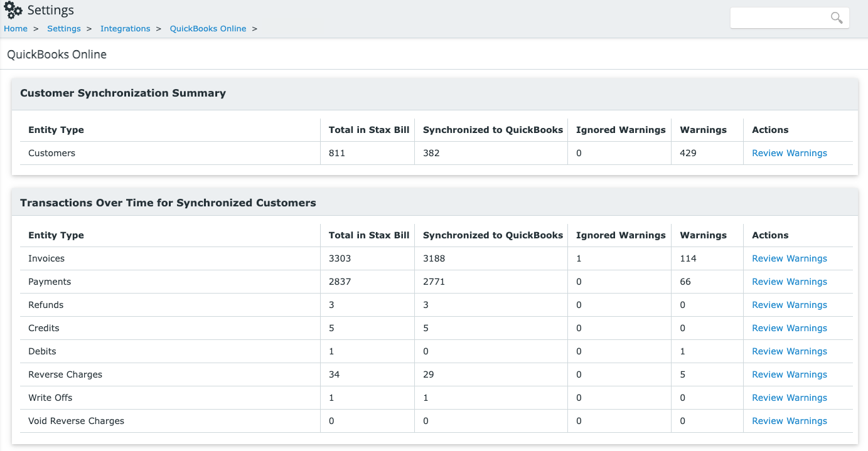Review Warnings for Reverse Charges row
The image size is (868, 451).
(x=790, y=374)
